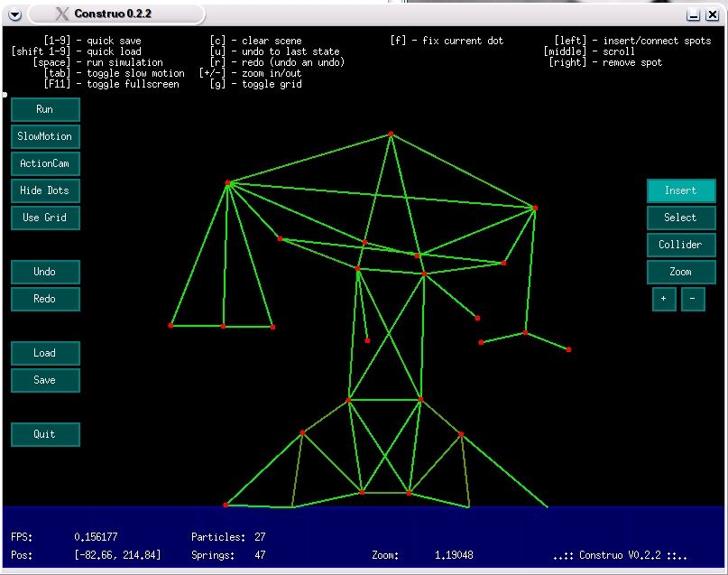Click the Run simulation button

[x=45, y=109]
